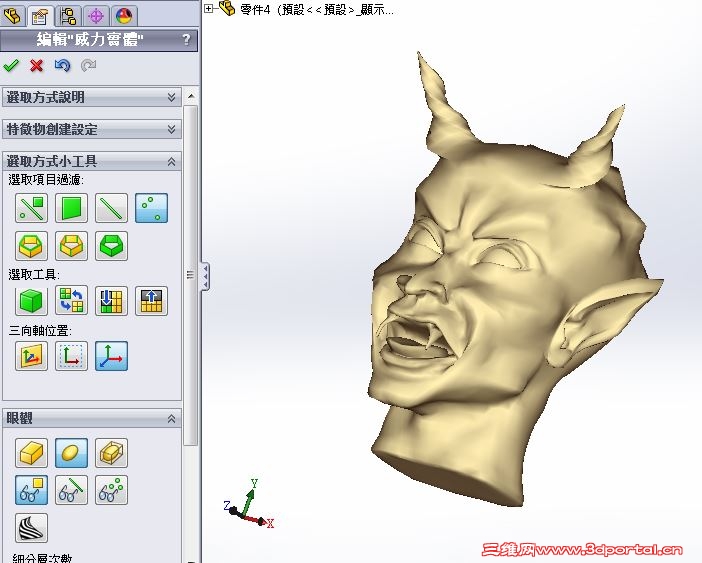Image resolution: width=702 pixels, height=563 pixels.
Task: Collapse the 選取方式小工具 section
Action: [171, 162]
